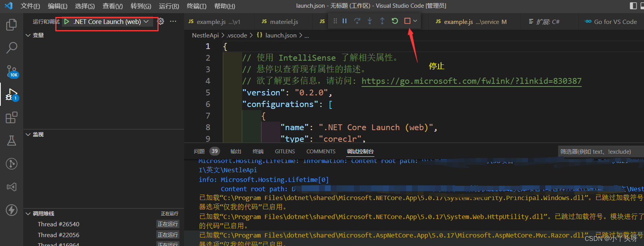Open the 选择(S) menu

[85, 6]
